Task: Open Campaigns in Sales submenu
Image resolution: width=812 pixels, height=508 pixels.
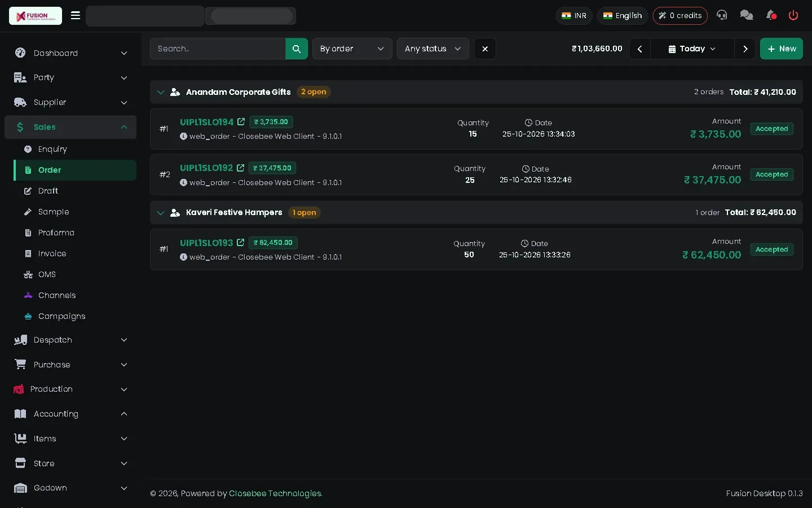Action: pos(75,316)
